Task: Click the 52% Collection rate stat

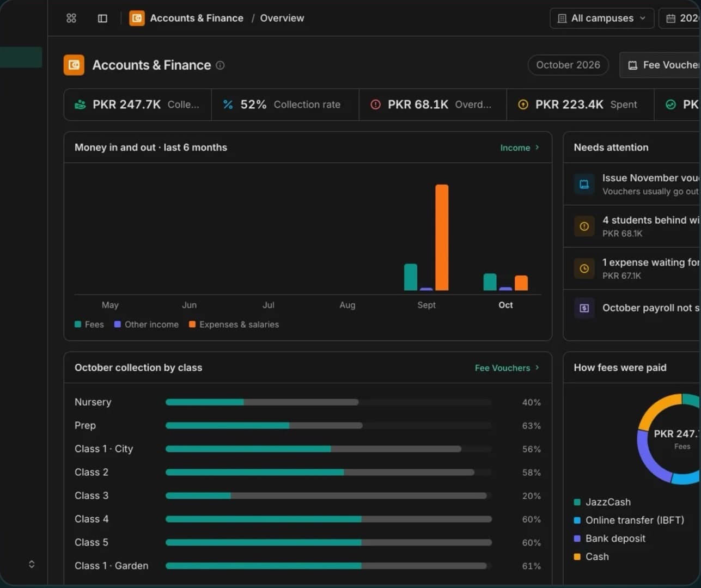Action: click(x=285, y=105)
